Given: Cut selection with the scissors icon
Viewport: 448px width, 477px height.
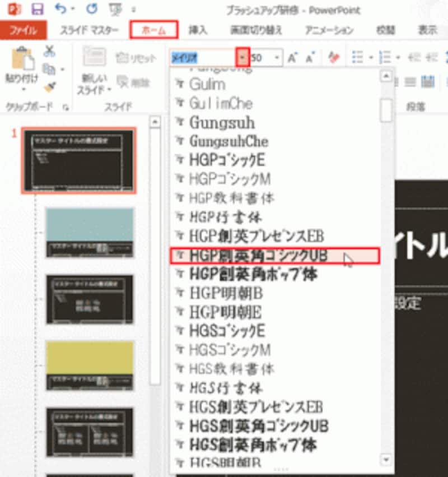Looking at the screenshot, I should [49, 51].
